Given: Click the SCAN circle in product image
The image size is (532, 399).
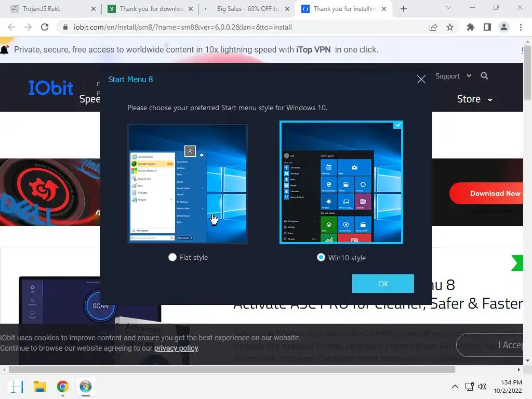Looking at the screenshot, I should click(100, 305).
